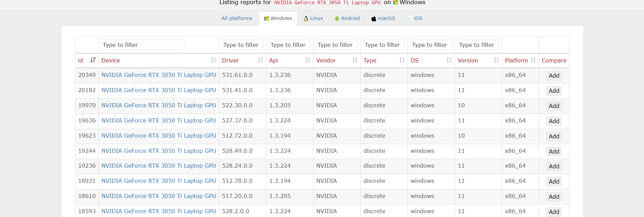Add report 20349 to compare

point(554,76)
